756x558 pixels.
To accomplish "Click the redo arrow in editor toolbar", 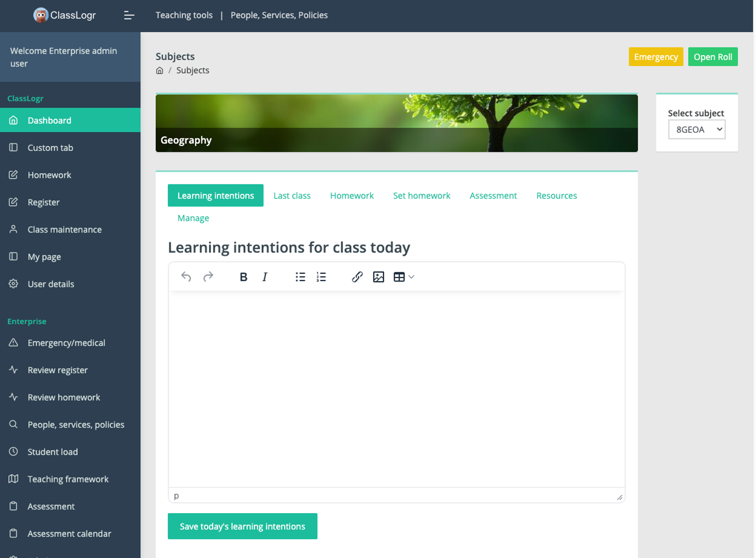I will click(x=208, y=277).
